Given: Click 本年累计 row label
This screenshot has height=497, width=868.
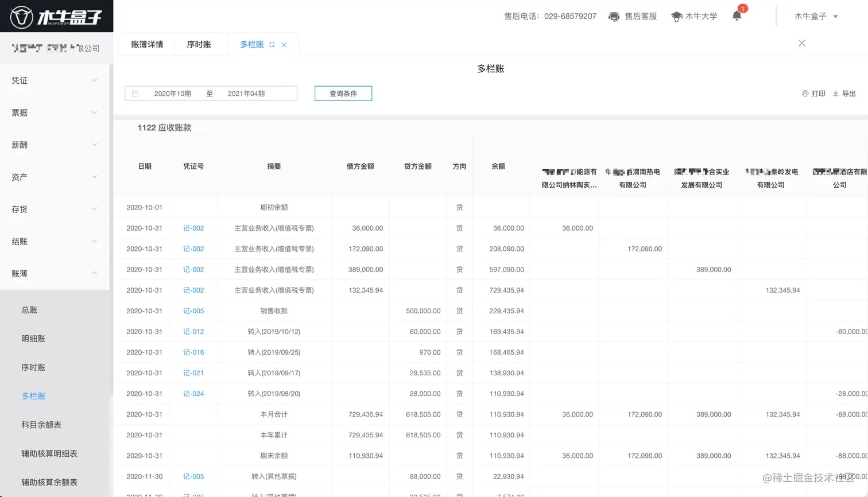Looking at the screenshot, I should [x=274, y=435].
